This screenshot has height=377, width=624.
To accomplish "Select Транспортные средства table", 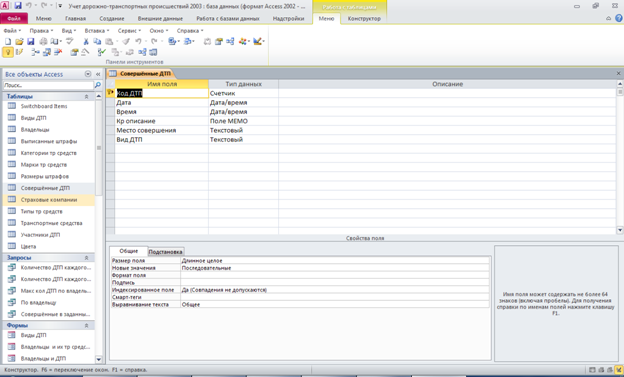I will click(49, 223).
